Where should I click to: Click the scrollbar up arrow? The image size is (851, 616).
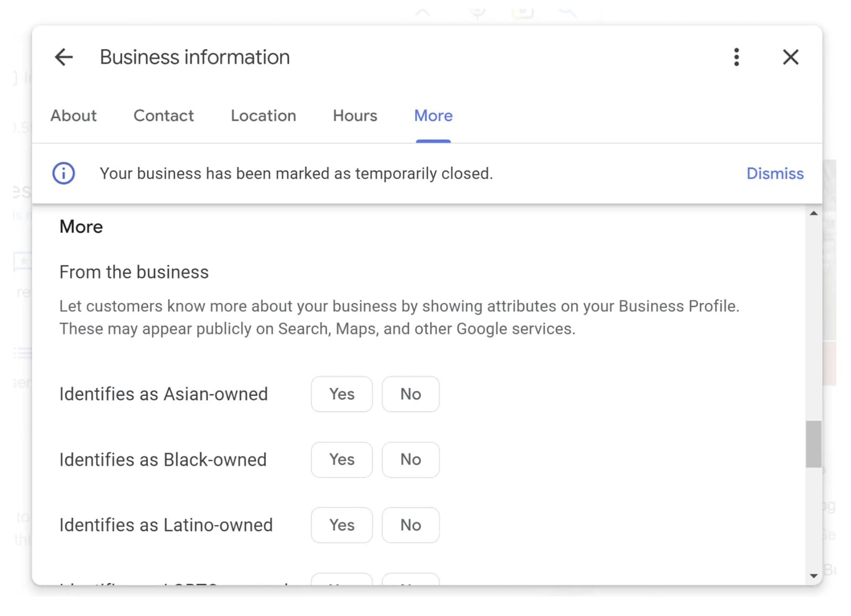point(813,213)
